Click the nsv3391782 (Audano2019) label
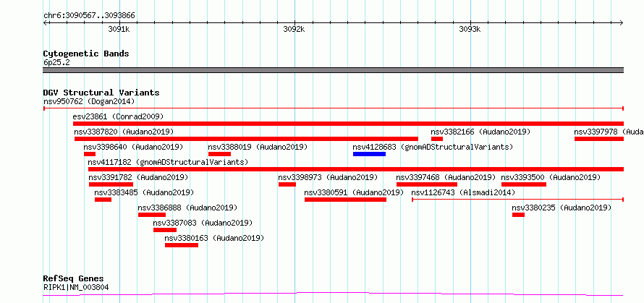This screenshot has height=303, width=644. click(x=138, y=177)
